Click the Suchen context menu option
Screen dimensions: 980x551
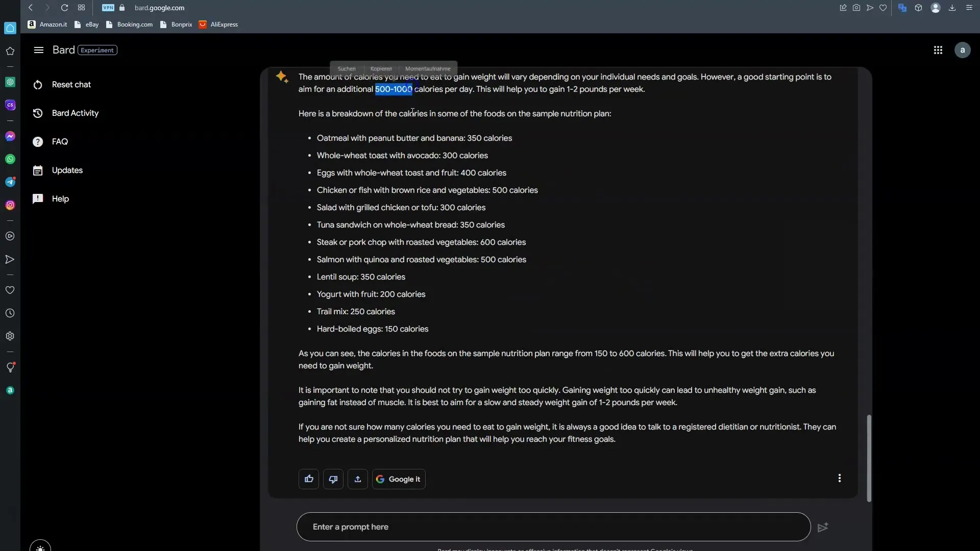point(345,68)
